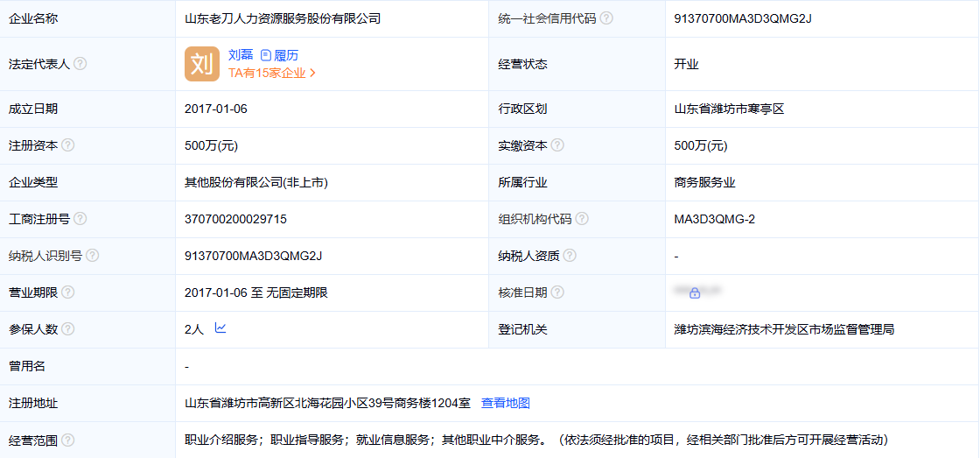The image size is (980, 458).
Task: Click the 所属行业 field label
Action: click(x=522, y=183)
